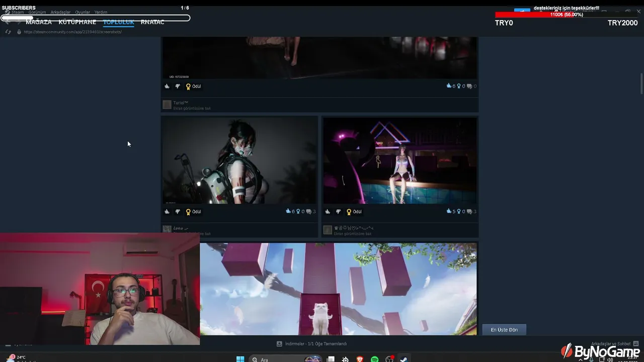The height and width of the screenshot is (362, 644).
Task: Open the İndirmeler downloads status
Action: (316, 344)
